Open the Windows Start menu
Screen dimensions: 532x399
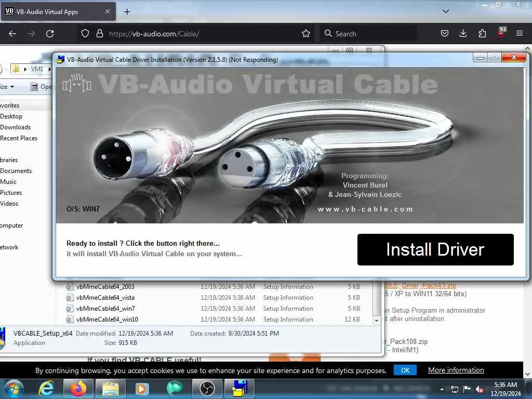[x=14, y=389]
